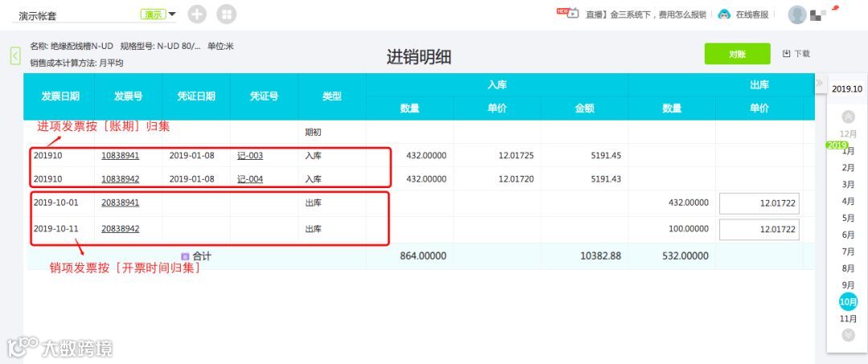Click the up arrow of the month list
This screenshot has height=364, width=868.
[848, 117]
